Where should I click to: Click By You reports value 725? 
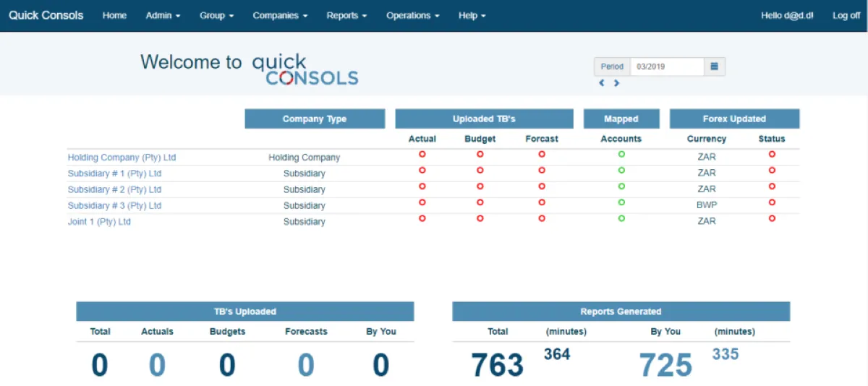point(665,365)
